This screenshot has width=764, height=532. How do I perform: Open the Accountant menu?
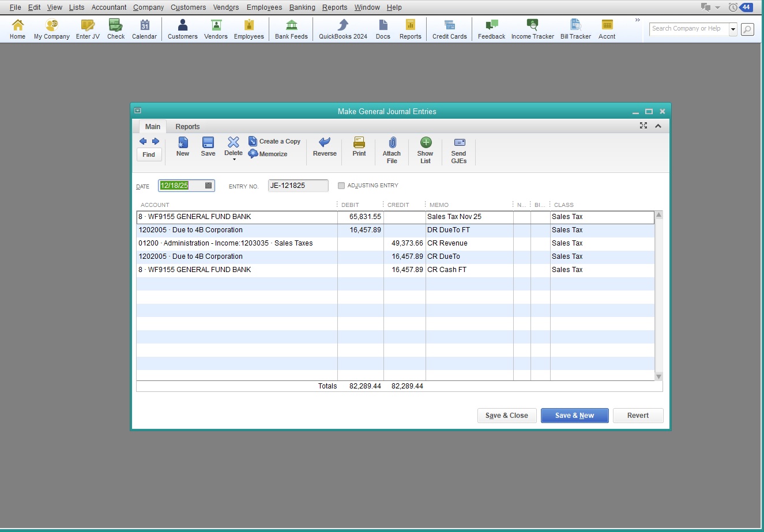click(108, 7)
